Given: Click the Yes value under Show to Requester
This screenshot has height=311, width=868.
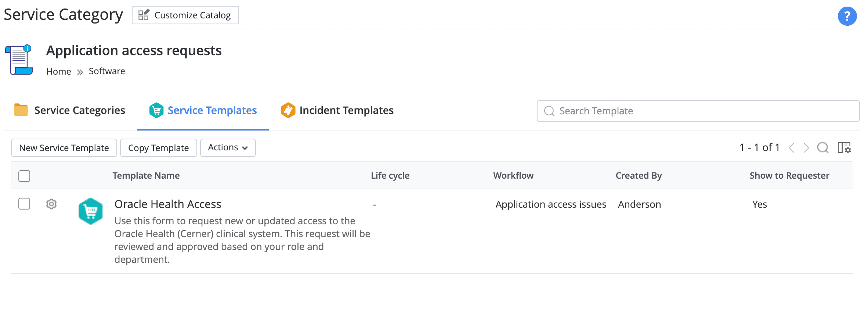Looking at the screenshot, I should [x=760, y=204].
